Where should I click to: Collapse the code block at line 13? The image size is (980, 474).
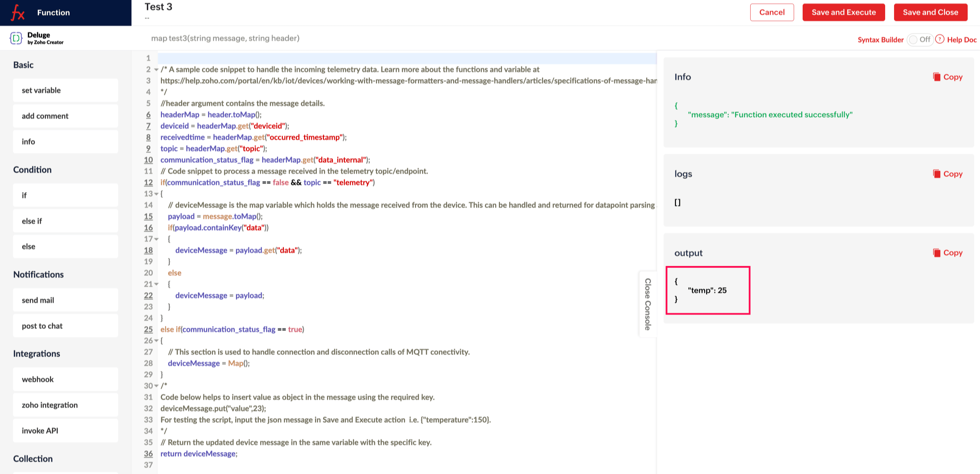click(x=156, y=194)
